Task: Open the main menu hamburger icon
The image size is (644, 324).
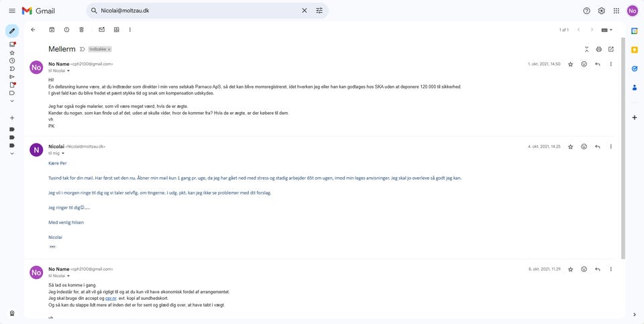Action: tap(12, 11)
